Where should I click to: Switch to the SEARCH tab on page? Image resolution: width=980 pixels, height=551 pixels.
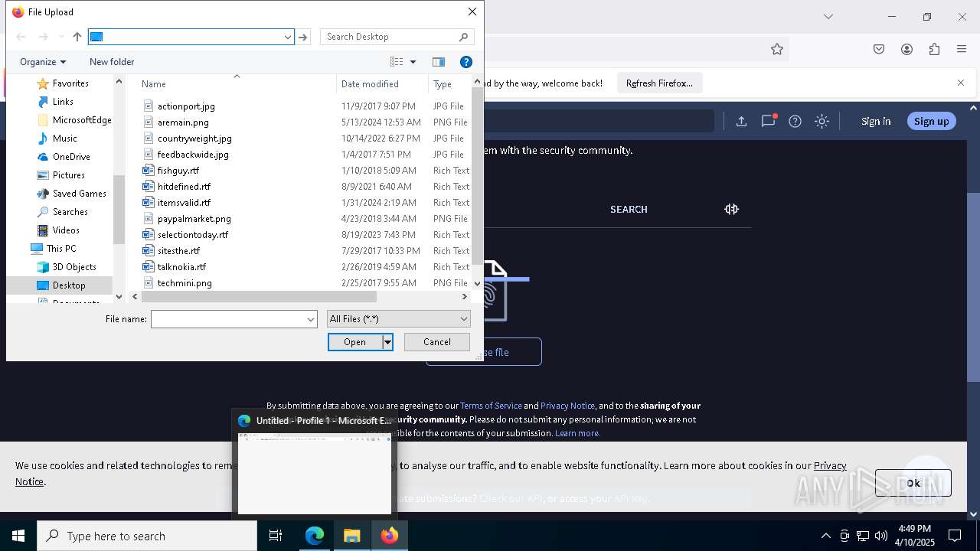[629, 209]
